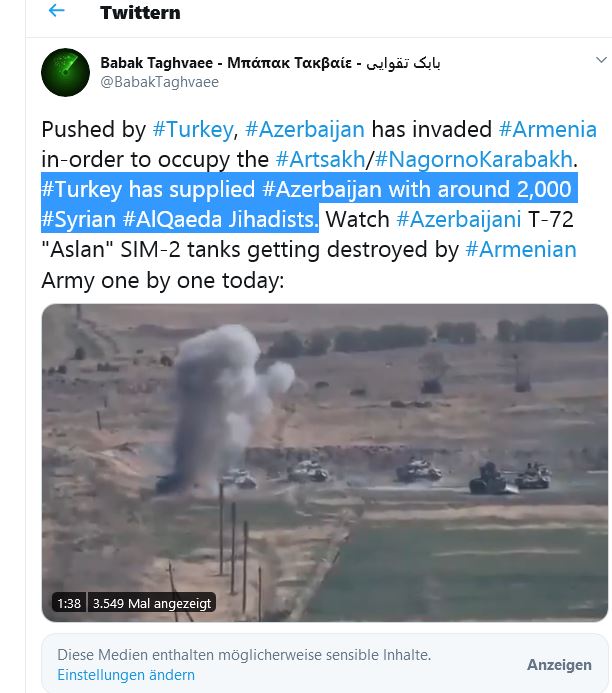Viewport: 612px width, 693px height.
Task: Click Anzeigen to show sensitive media
Action: coord(559,665)
